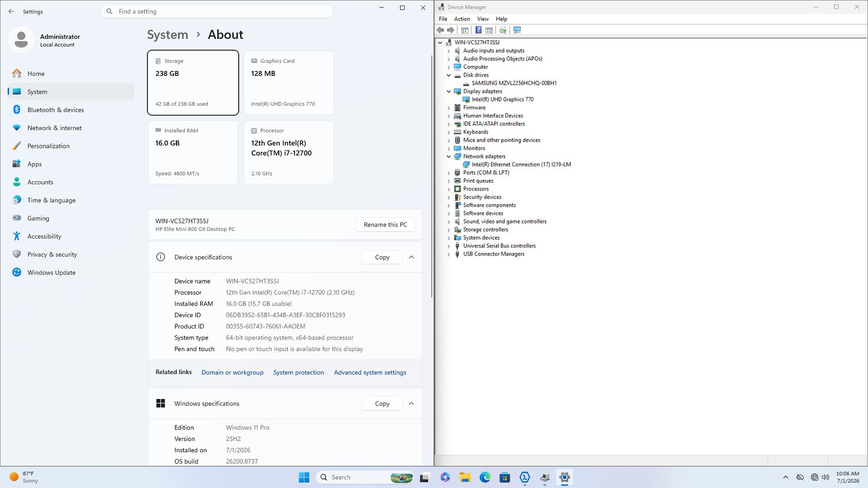Open the Action menu
The image size is (868, 488).
click(462, 19)
